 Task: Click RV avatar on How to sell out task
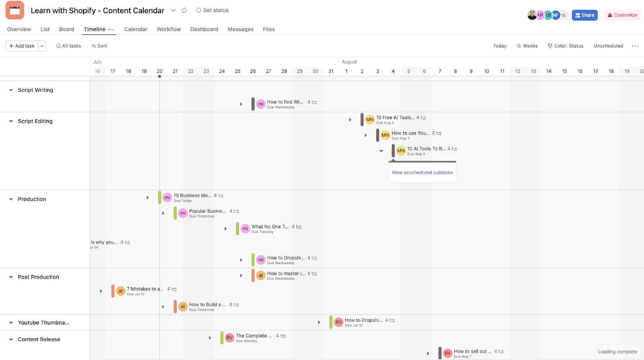(x=448, y=354)
